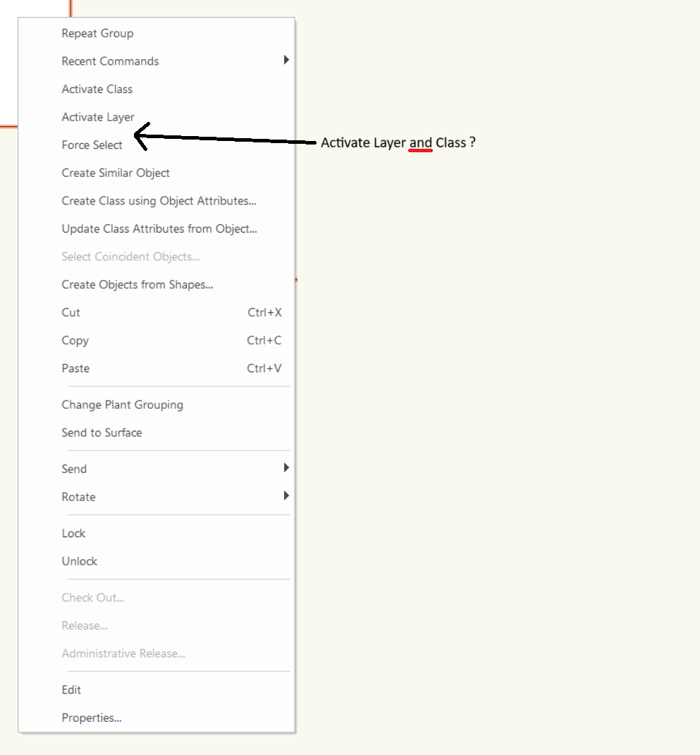Choose Create Similar Object
The height and width of the screenshot is (755, 700).
(x=116, y=173)
